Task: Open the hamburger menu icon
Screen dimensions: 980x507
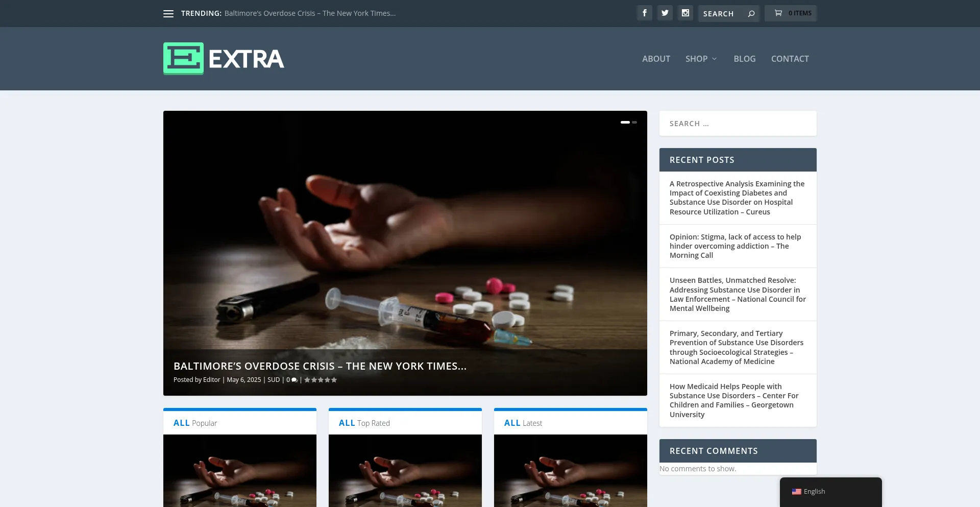Action: point(168,14)
